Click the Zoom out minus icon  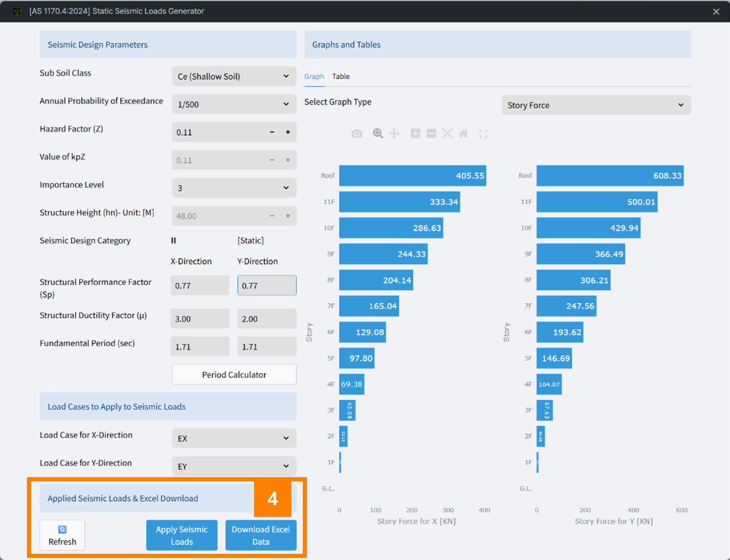coord(431,134)
